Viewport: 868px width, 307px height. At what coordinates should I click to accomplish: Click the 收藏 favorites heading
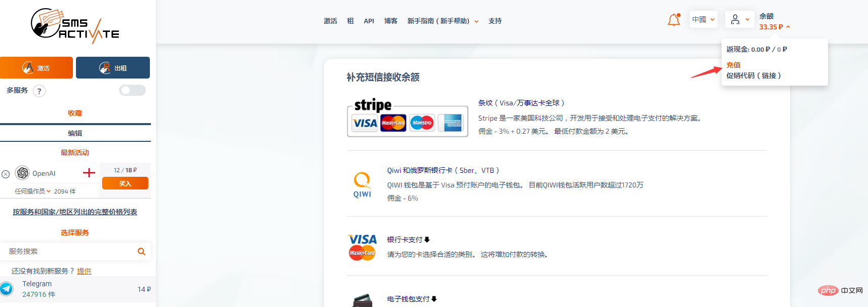[x=75, y=113]
